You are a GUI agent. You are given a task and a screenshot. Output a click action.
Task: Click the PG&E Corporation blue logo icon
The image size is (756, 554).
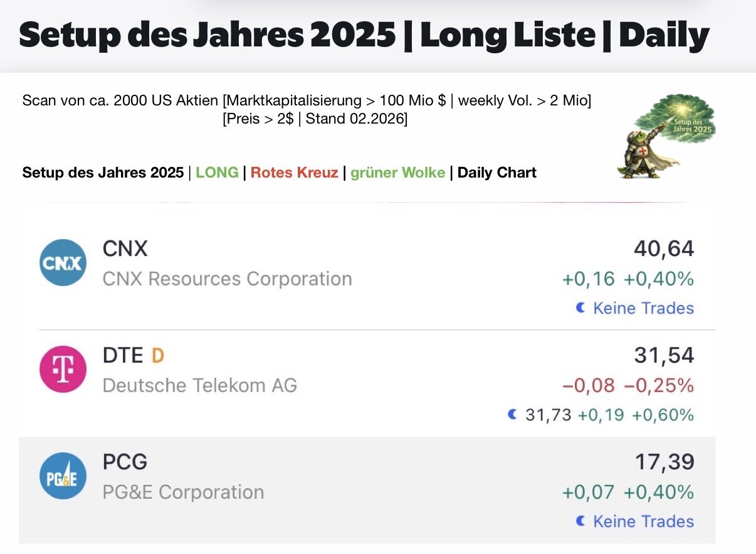(x=63, y=476)
